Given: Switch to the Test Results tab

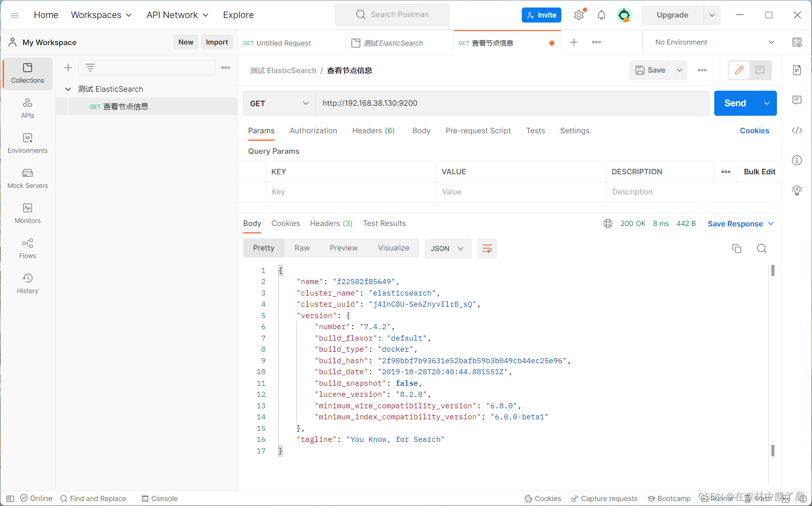Looking at the screenshot, I should pos(384,223).
